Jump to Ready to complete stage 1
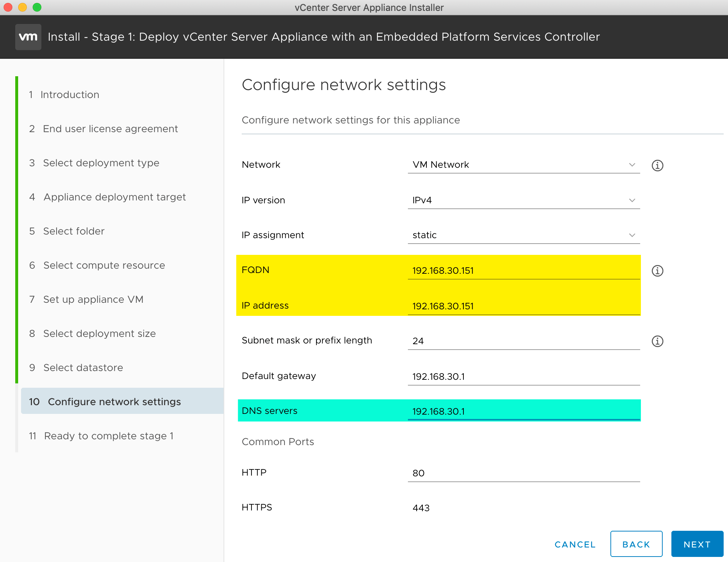728x562 pixels. 109,436
